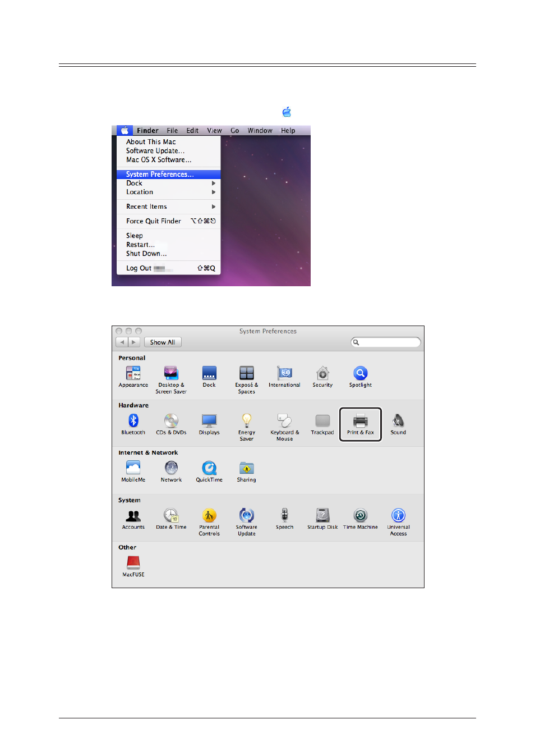Viewport: 535px width, 756px height.
Task: Open the Security preference pane
Action: [322, 377]
